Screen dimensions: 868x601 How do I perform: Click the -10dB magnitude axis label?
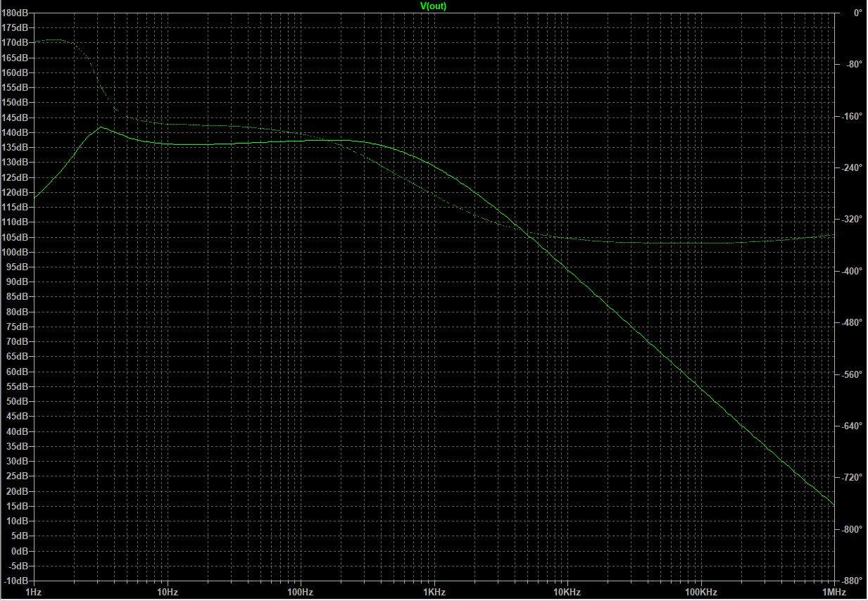[16, 581]
